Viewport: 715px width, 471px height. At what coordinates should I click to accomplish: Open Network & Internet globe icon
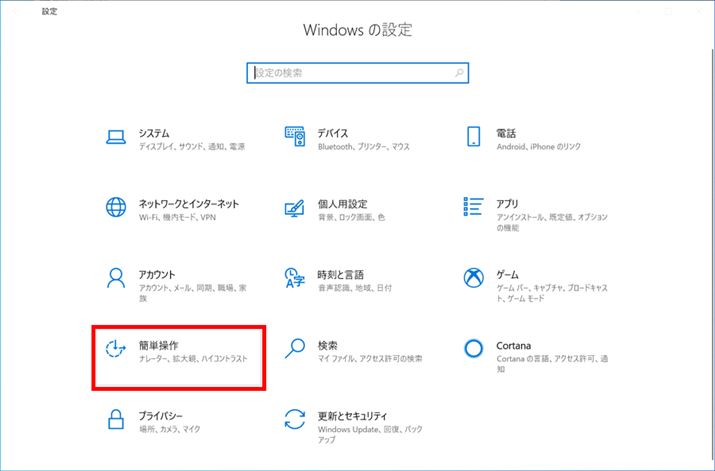[x=117, y=207]
